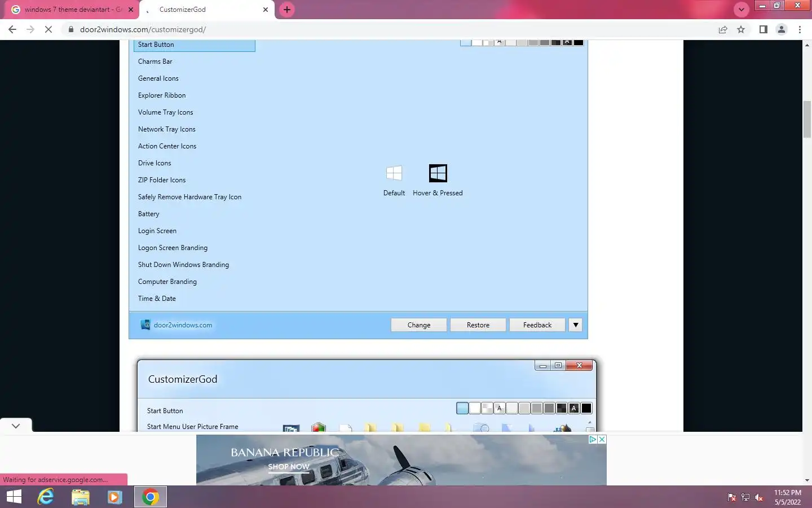Open the browser side panel
This screenshot has height=508, width=812.
click(763, 29)
